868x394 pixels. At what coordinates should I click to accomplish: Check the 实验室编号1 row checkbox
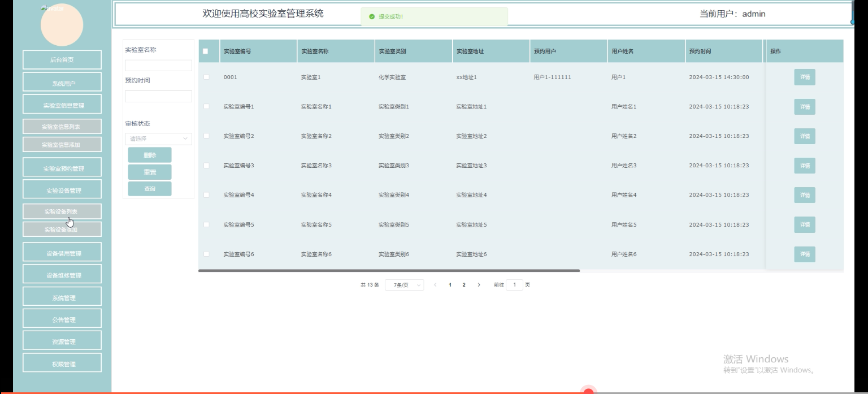click(206, 106)
